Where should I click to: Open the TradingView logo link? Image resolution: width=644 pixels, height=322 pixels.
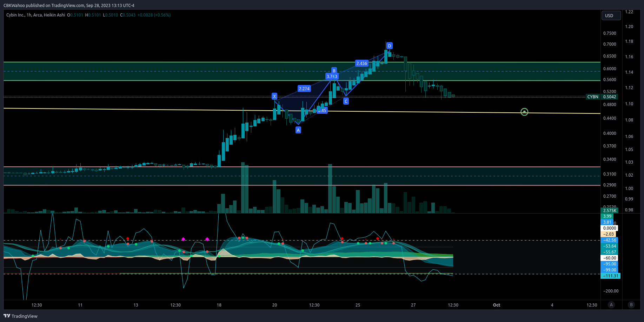pyautogui.click(x=21, y=316)
